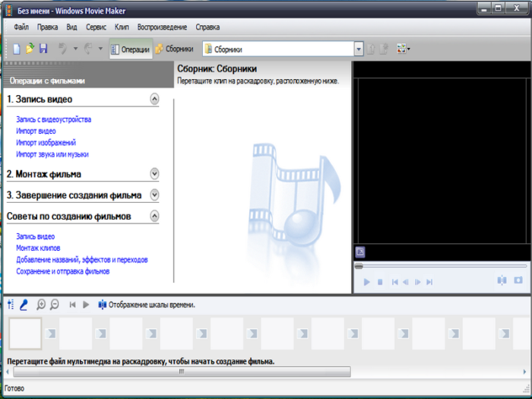
Task: Click the Split Clip icon
Action: point(502,280)
